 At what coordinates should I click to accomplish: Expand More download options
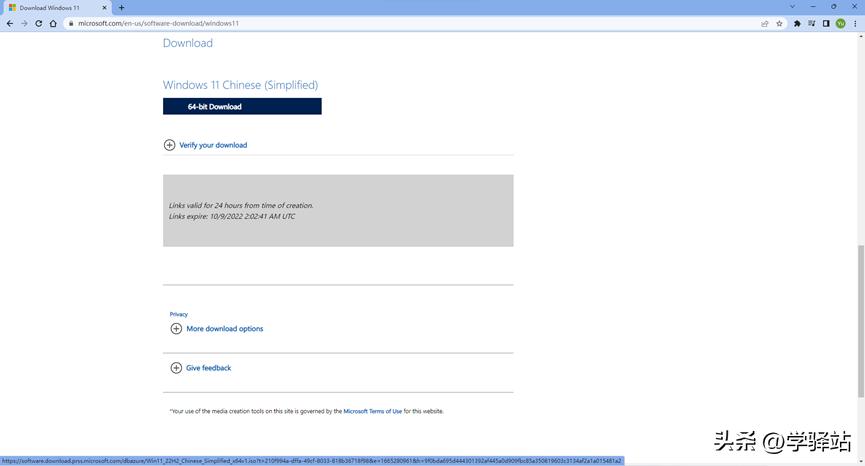point(217,329)
